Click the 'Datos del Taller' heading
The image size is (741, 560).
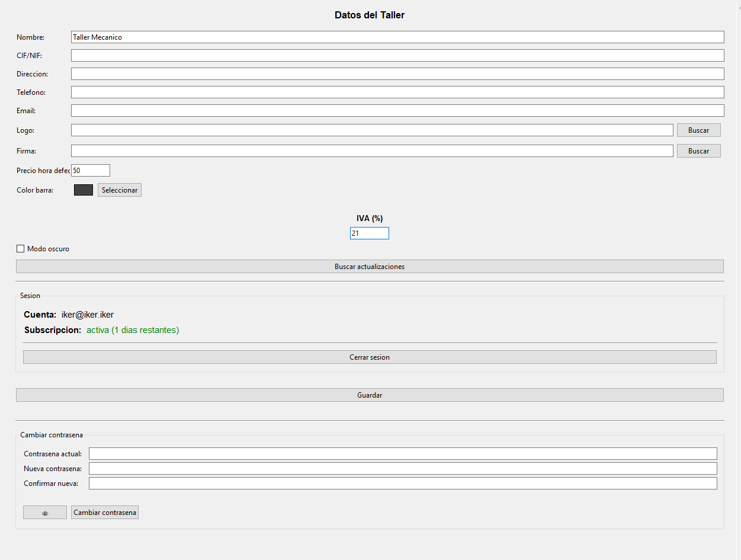370,15
